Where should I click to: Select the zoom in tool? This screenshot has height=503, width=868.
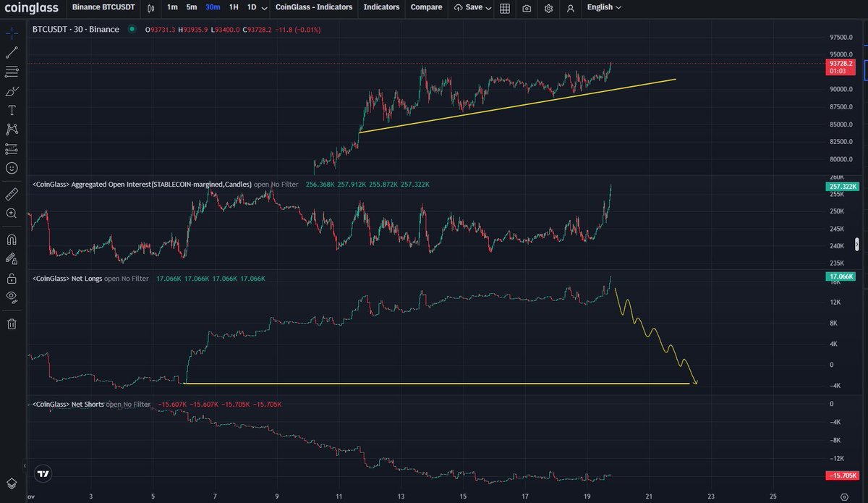(x=12, y=214)
